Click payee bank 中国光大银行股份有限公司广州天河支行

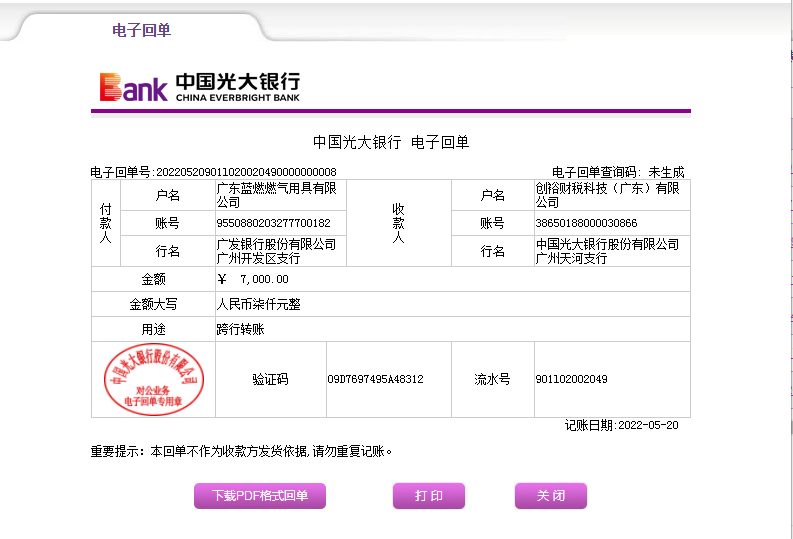point(607,251)
